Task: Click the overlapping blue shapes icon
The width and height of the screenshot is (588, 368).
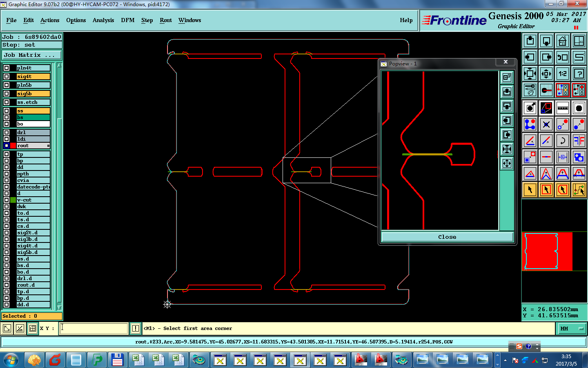Action: (x=579, y=157)
